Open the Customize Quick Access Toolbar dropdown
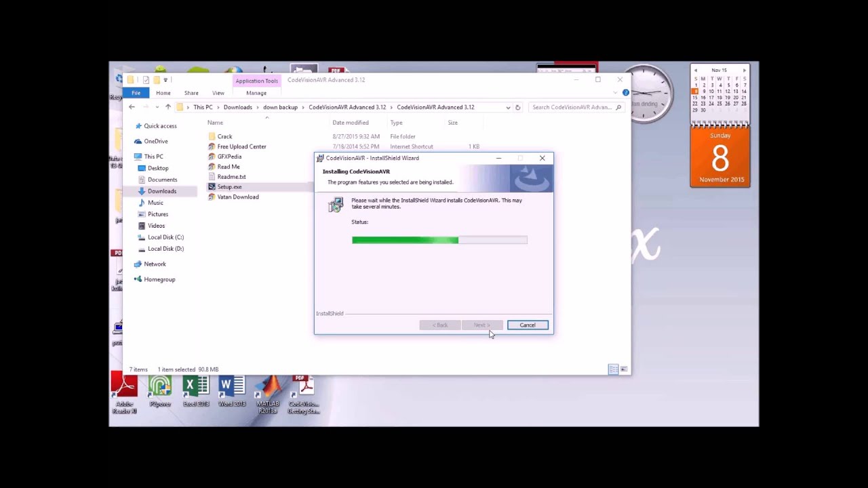Screen dimensions: 868x488 (x=165, y=80)
